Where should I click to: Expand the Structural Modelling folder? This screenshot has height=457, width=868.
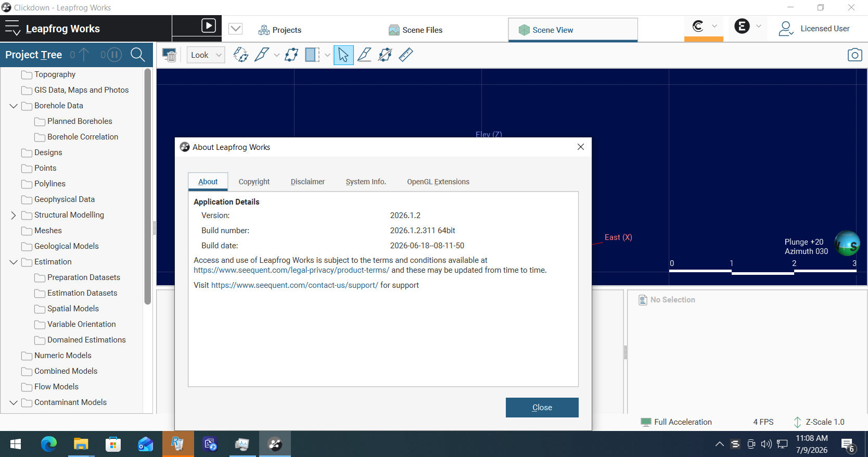pyautogui.click(x=14, y=215)
